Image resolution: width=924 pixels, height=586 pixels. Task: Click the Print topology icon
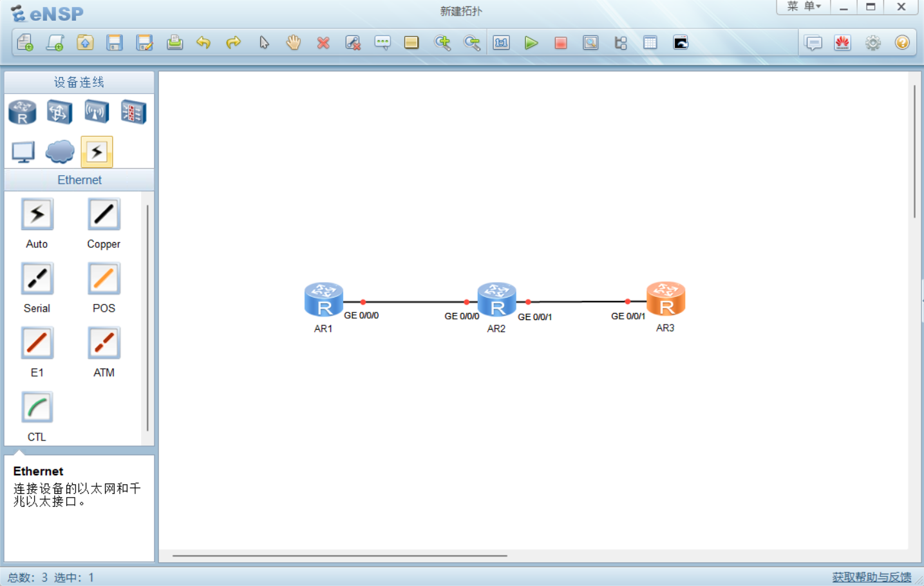click(x=174, y=43)
